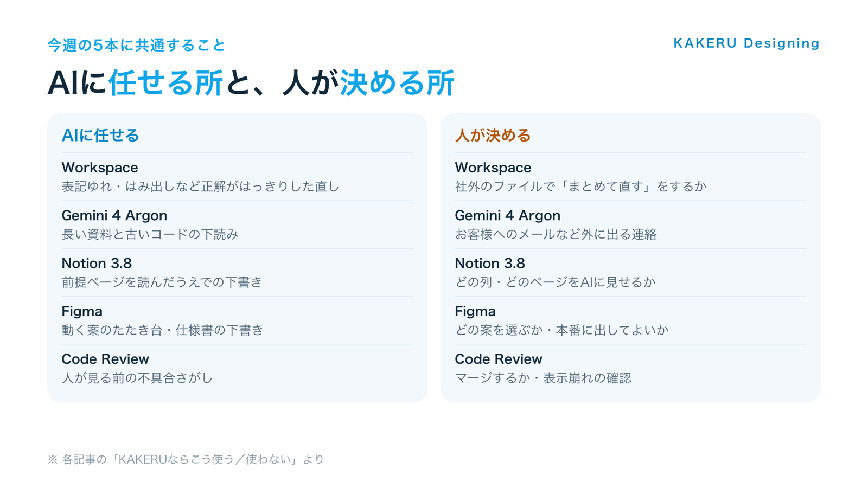Click the subtitle "今週の5本に共通すること"

click(136, 45)
